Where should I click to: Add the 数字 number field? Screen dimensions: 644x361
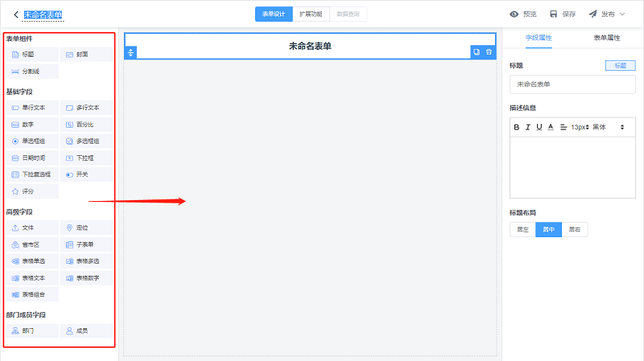[x=32, y=125]
